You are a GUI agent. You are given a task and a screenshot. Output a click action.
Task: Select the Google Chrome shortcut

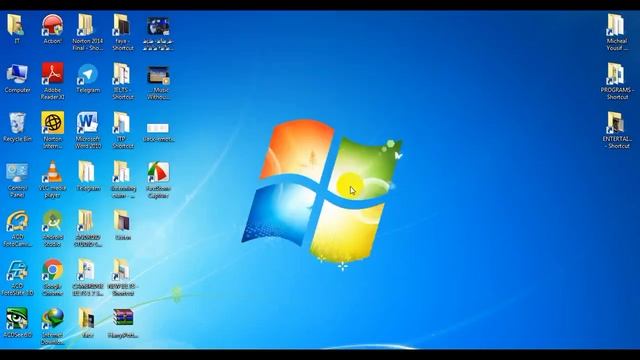tap(52, 278)
